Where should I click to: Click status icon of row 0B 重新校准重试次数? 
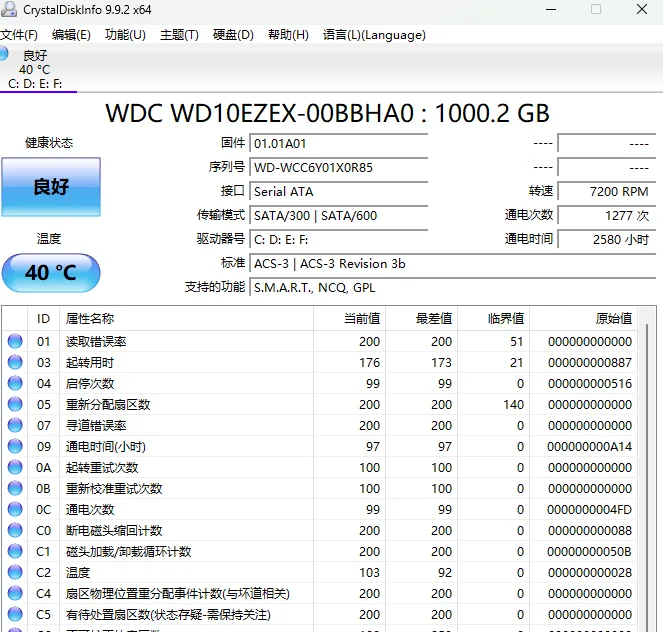click(15, 488)
